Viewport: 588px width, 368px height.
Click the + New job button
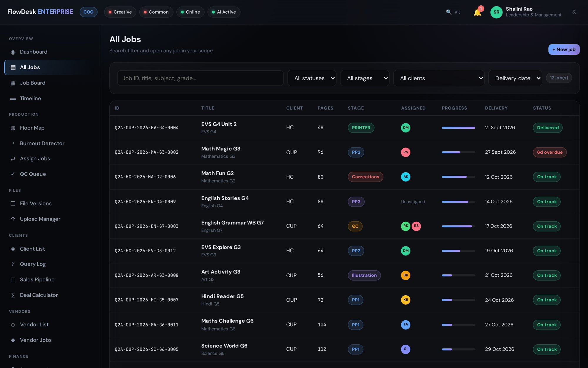tap(564, 49)
